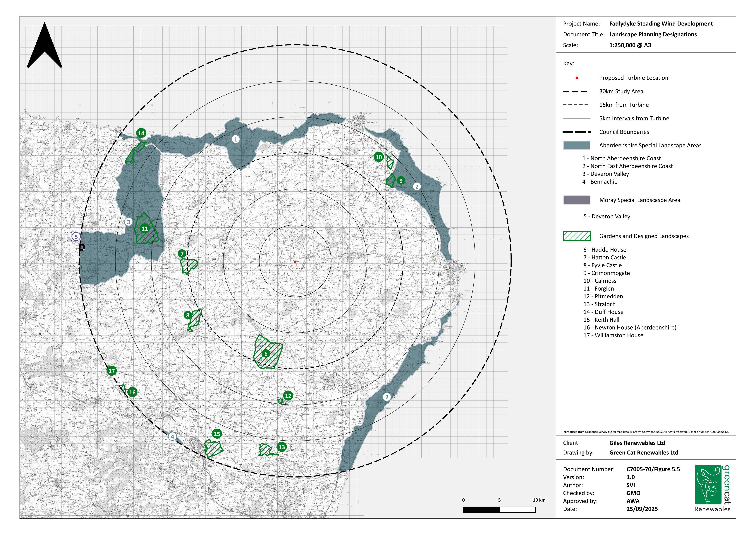The height and width of the screenshot is (535, 756).
Task: Click the key entry '2 - North East Aberdeenshire Coast'
Action: click(627, 166)
